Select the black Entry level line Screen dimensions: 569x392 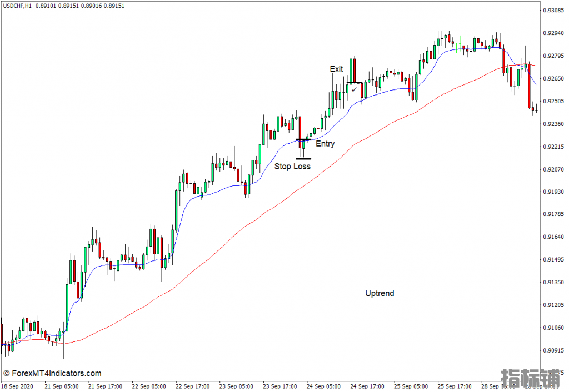pos(303,139)
